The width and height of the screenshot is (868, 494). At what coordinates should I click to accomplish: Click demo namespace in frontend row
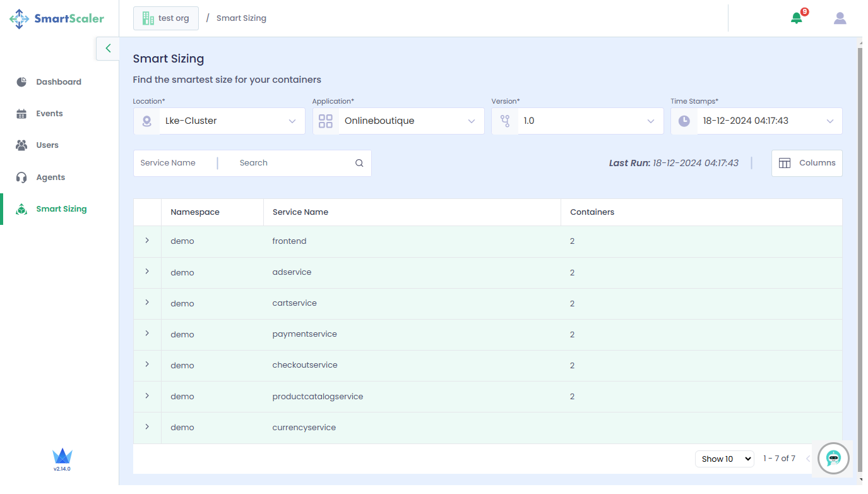[182, 241]
